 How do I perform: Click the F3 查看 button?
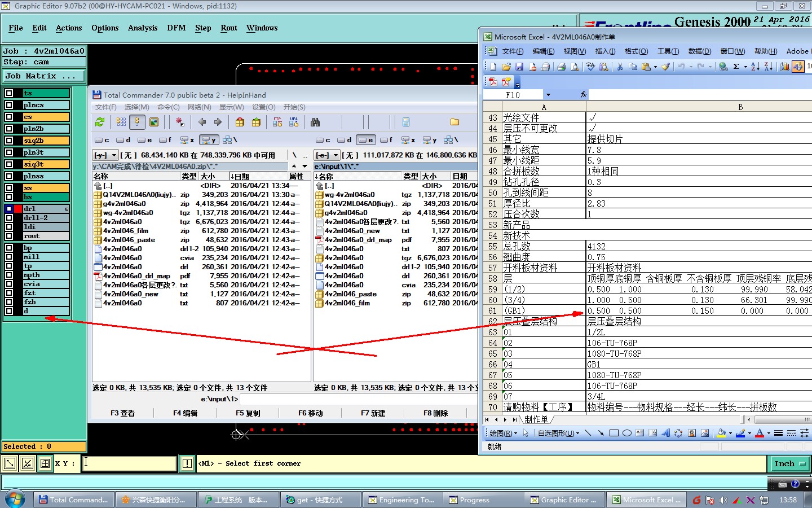[122, 413]
